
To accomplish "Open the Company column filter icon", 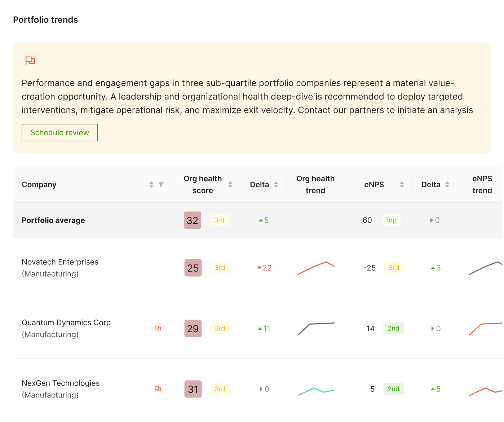I will point(161,185).
